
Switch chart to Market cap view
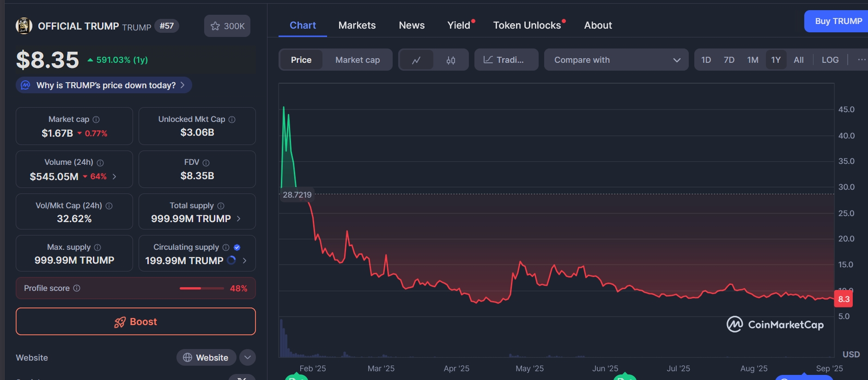tap(357, 60)
